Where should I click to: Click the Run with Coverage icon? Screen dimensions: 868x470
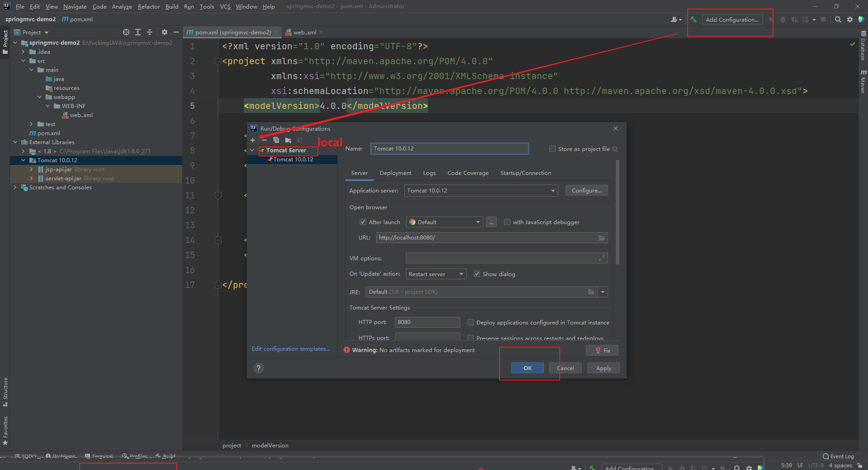click(794, 19)
